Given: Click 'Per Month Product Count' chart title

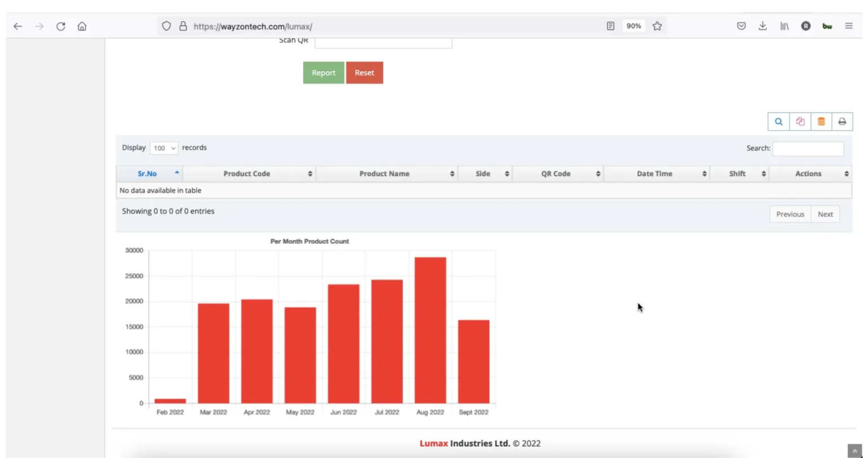Looking at the screenshot, I should point(310,241).
